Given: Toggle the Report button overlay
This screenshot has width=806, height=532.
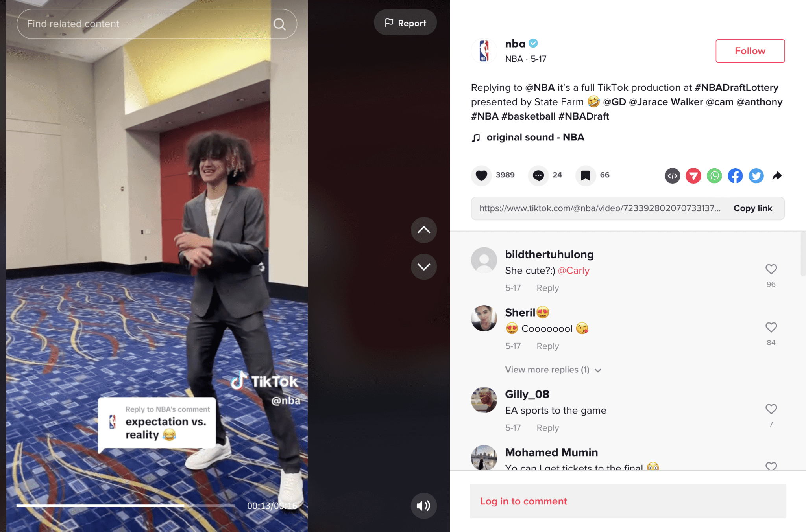Looking at the screenshot, I should (x=405, y=22).
